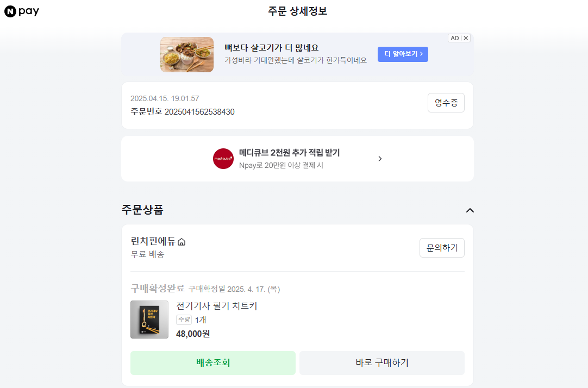Click the 더 알아보기 ad button

pyautogui.click(x=403, y=54)
